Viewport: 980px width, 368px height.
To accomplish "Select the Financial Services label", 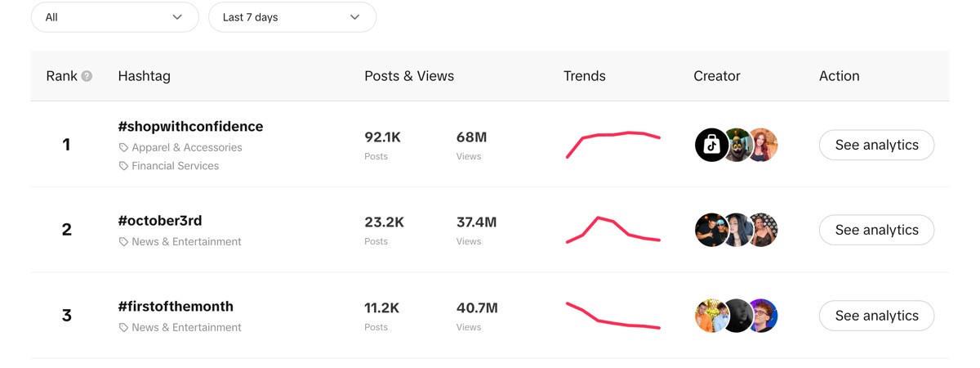I will [x=176, y=166].
